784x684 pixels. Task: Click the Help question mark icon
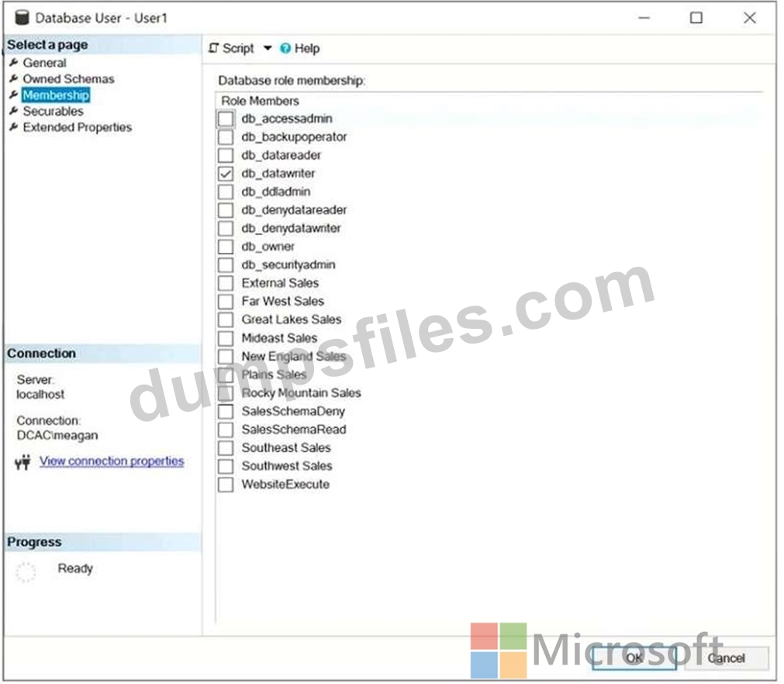(285, 48)
